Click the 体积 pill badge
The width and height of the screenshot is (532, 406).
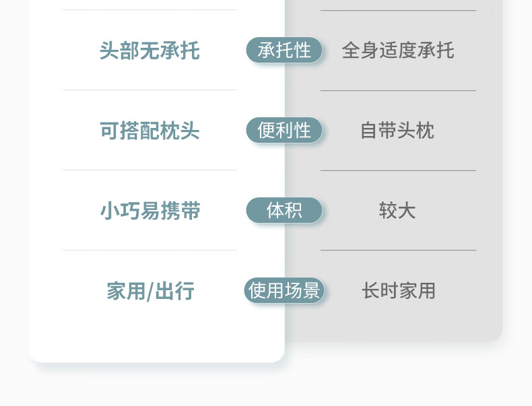284,211
